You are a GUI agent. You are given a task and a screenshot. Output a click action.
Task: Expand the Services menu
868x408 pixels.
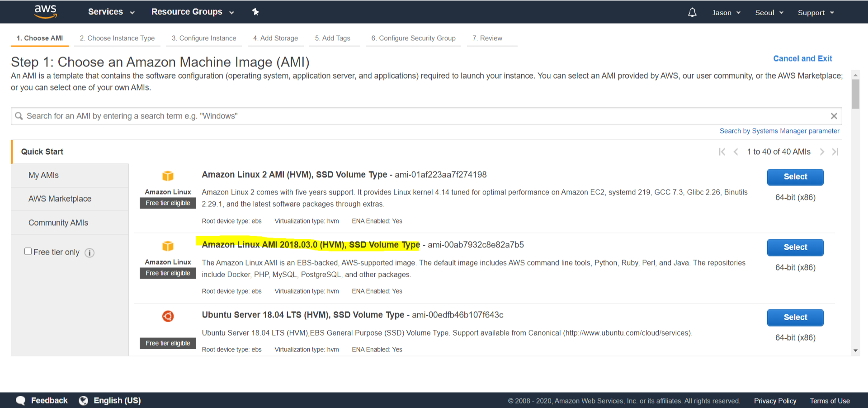click(x=111, y=12)
